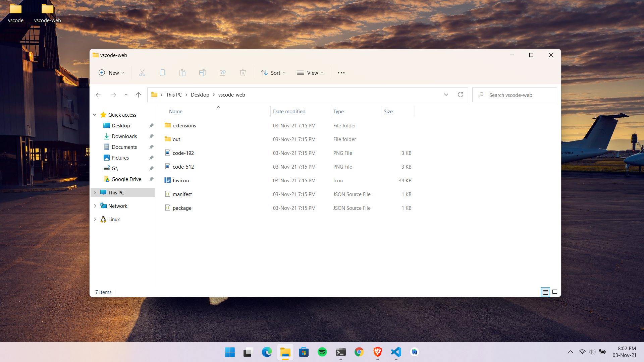Go up one folder level arrow
644x362 pixels.
point(138,95)
